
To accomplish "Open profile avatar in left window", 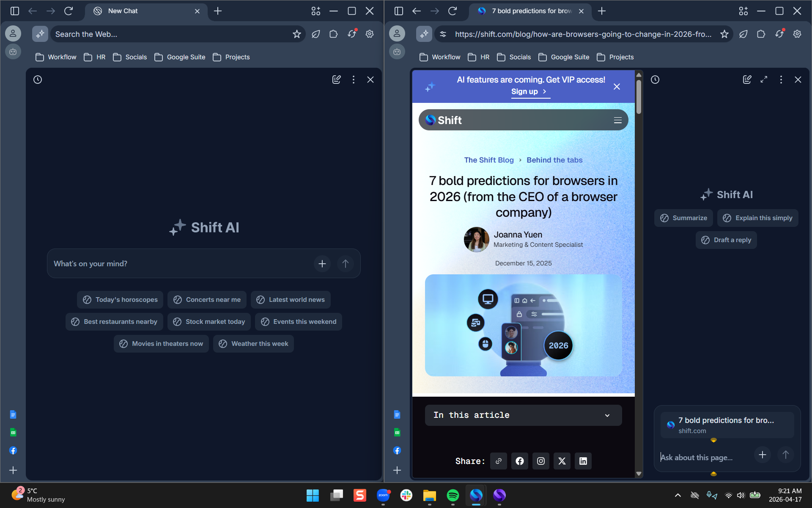I will pos(13,33).
